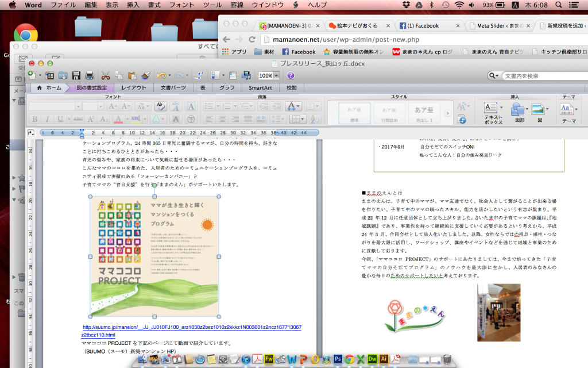Image resolution: width=588 pixels, height=368 pixels.
Task: Open the 挿入 menu in menu bar
Action: pos(133,5)
